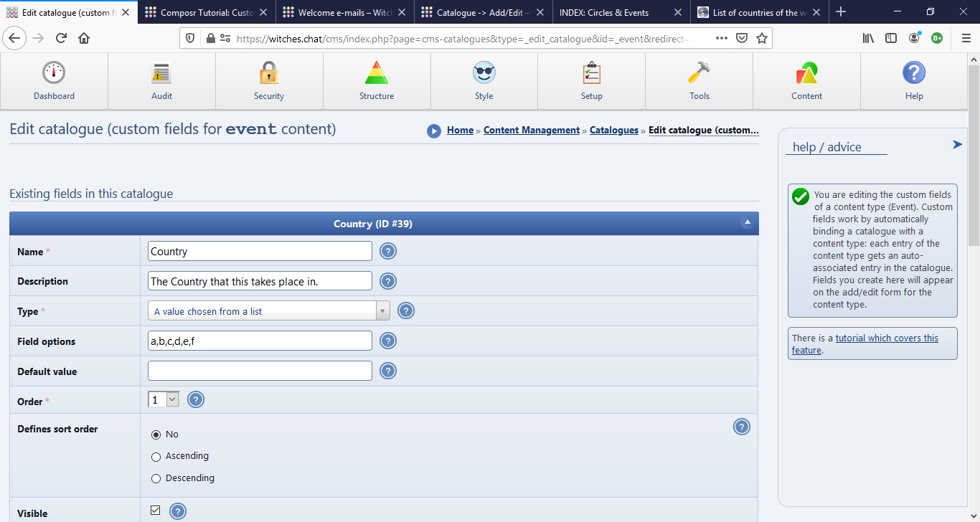Open the Order number dropdown
Viewport: 980px width, 522px height.
tap(164, 400)
